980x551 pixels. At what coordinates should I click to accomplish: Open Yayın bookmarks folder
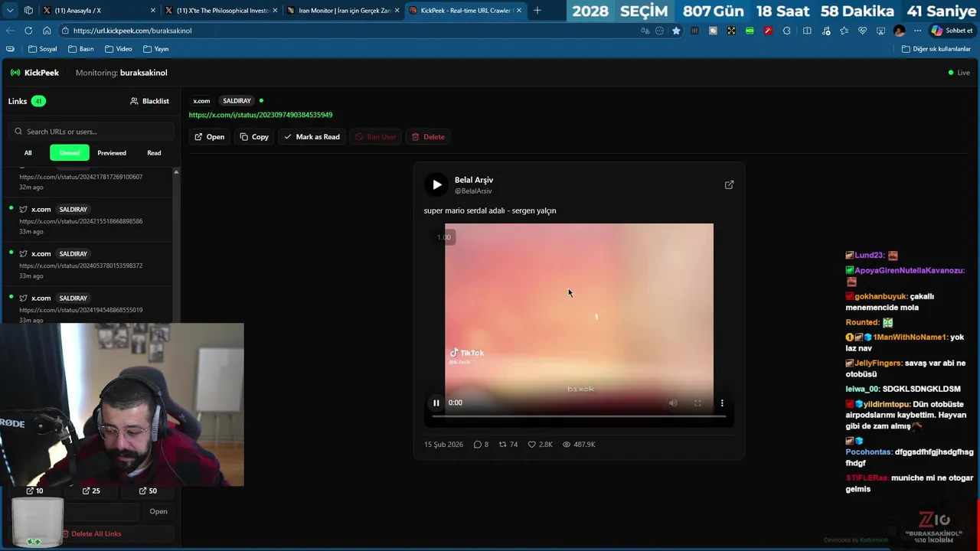click(155, 49)
